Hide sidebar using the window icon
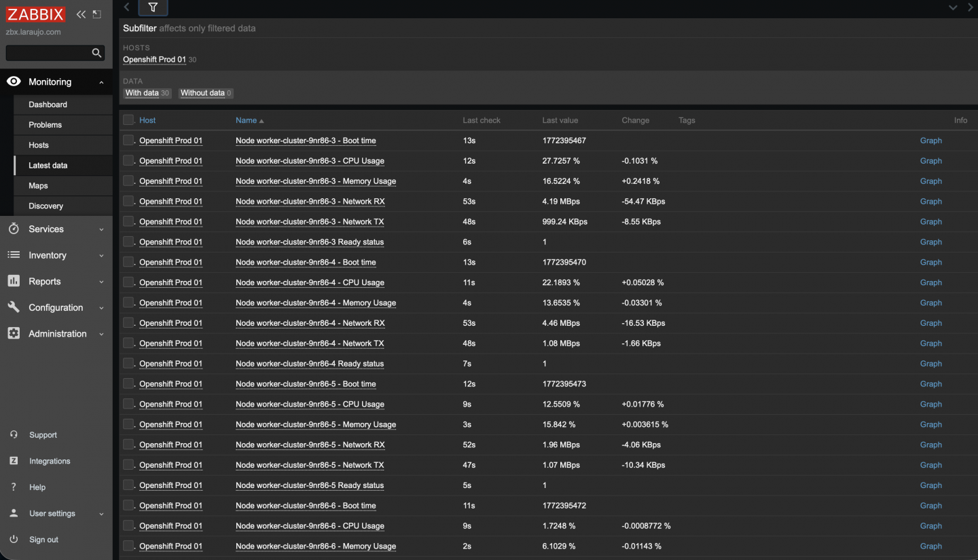Screen dimensions: 978x560 coord(97,14)
